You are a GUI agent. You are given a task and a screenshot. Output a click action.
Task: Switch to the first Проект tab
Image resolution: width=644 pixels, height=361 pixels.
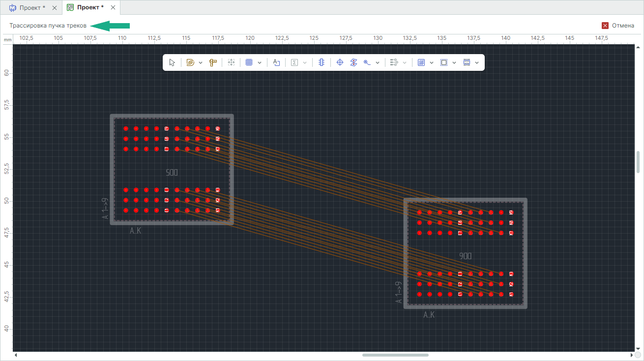point(30,7)
